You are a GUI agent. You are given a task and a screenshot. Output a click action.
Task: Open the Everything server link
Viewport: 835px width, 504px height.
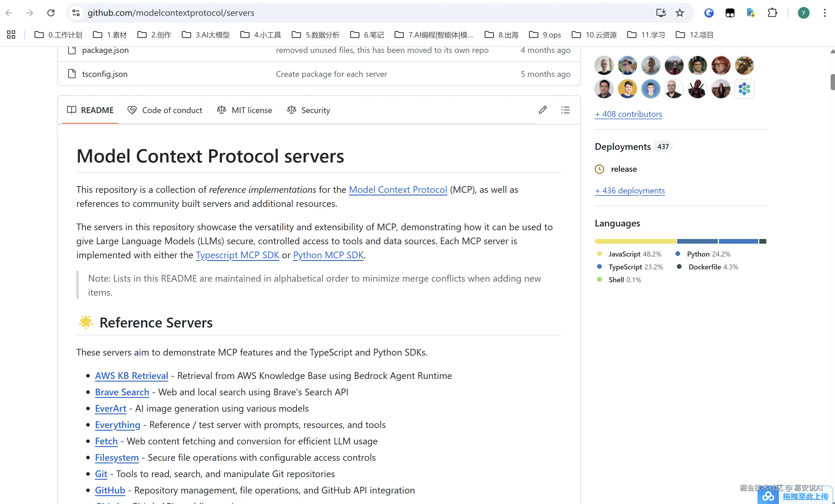pyautogui.click(x=117, y=425)
